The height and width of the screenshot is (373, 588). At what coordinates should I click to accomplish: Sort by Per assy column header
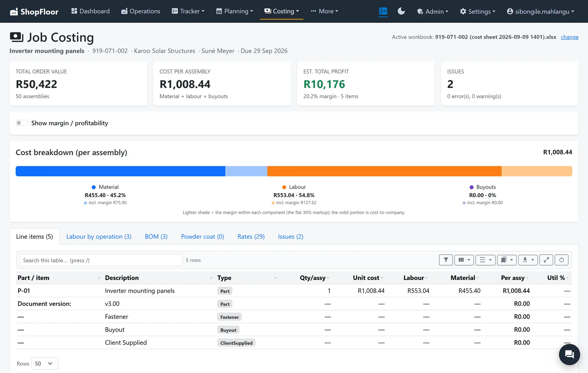pos(513,278)
